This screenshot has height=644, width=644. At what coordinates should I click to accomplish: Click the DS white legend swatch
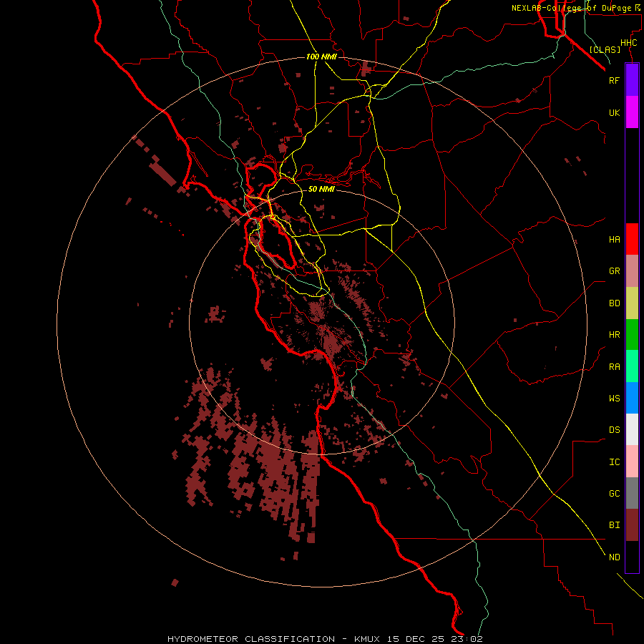(x=632, y=429)
